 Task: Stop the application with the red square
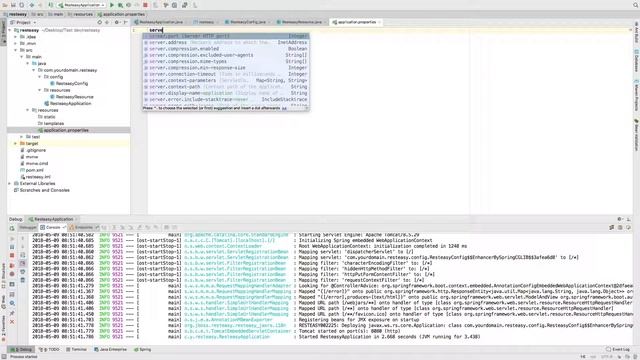145,5
